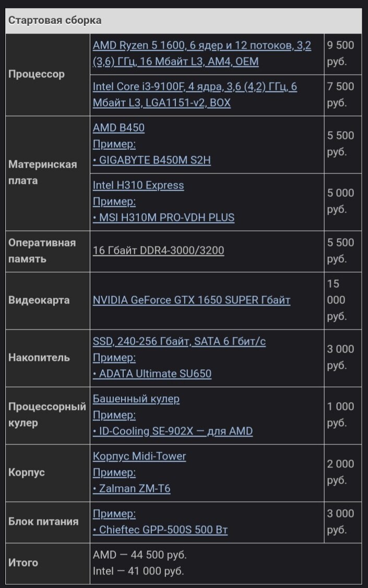Image resolution: width=368 pixels, height=588 pixels.
Task: Click the NVIDIA GeForce GTX 1650 SUPER link
Action: point(192,300)
